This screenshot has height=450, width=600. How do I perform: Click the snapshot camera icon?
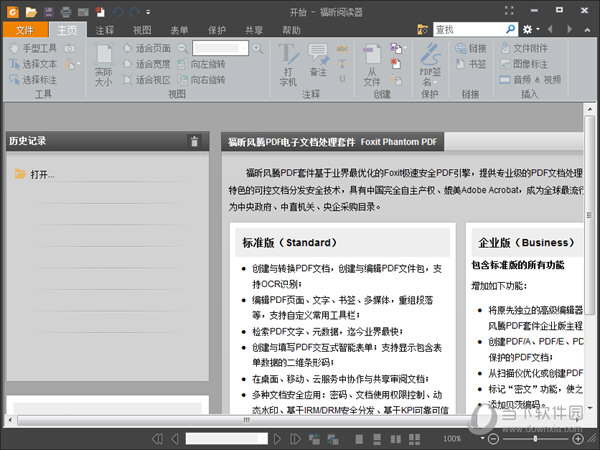tap(69, 48)
